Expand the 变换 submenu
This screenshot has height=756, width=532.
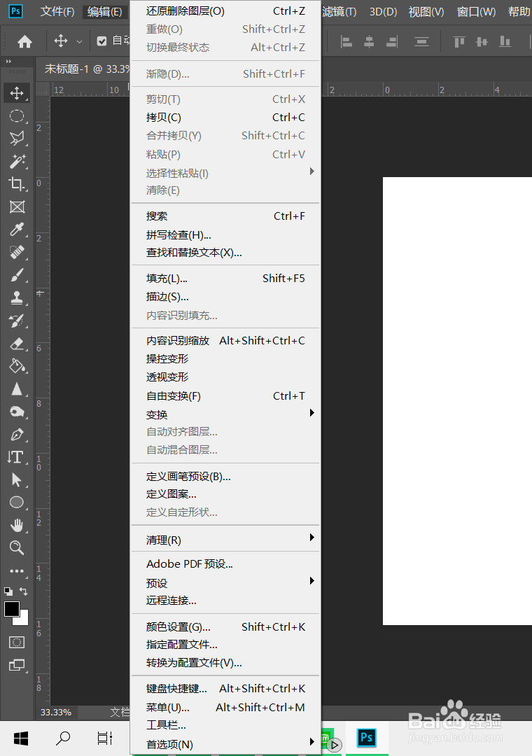coord(225,414)
